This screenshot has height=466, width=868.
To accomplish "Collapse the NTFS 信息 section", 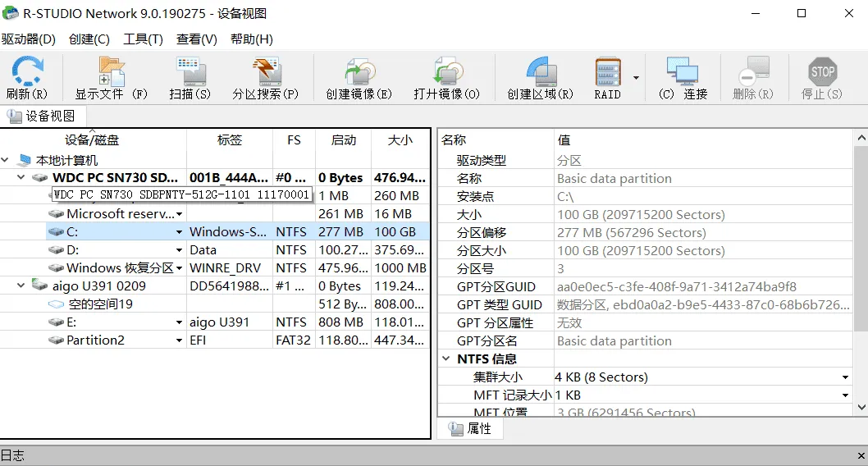I will point(447,359).
